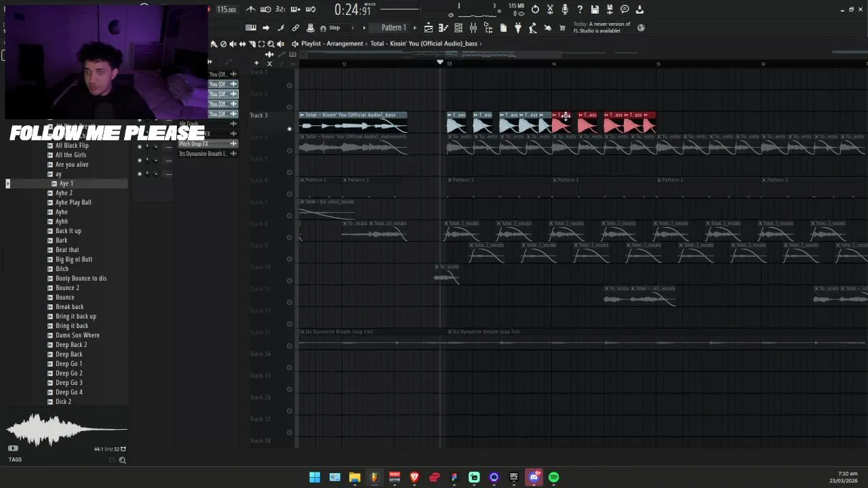Click the undo history circular arrow icon
Screen dimensions: 868x488
(535, 9)
